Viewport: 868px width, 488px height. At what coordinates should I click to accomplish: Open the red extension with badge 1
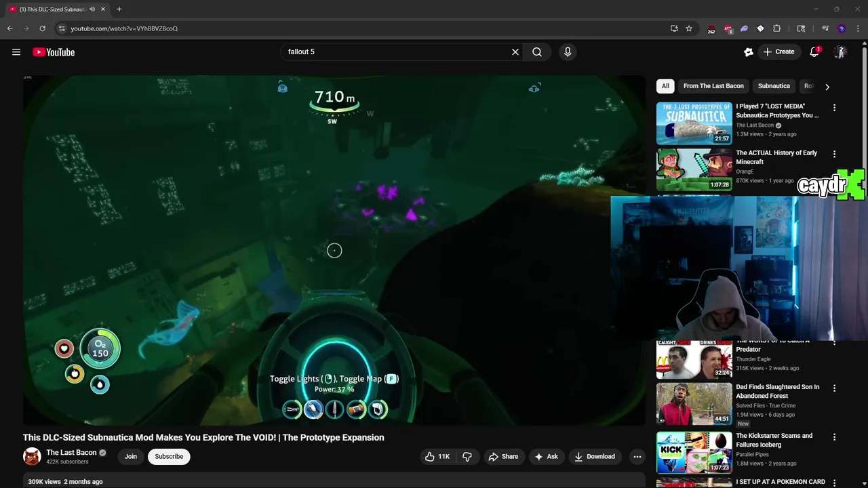(728, 29)
